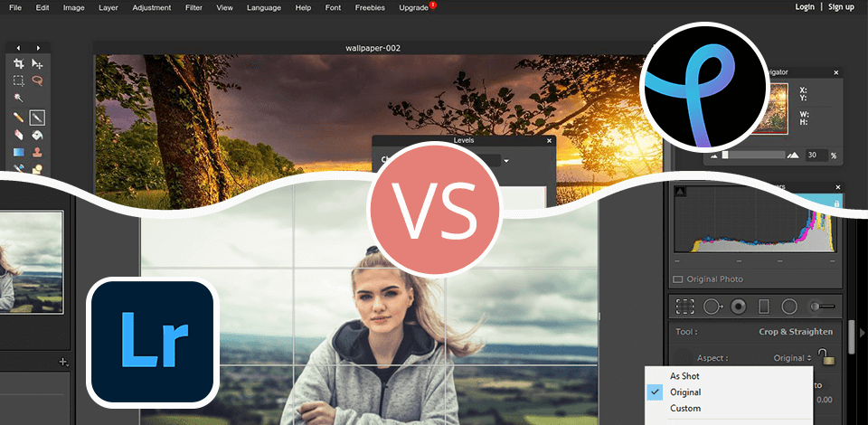Collapse Lightroom right panel with side triangle
The image size is (868, 425).
tap(862, 333)
